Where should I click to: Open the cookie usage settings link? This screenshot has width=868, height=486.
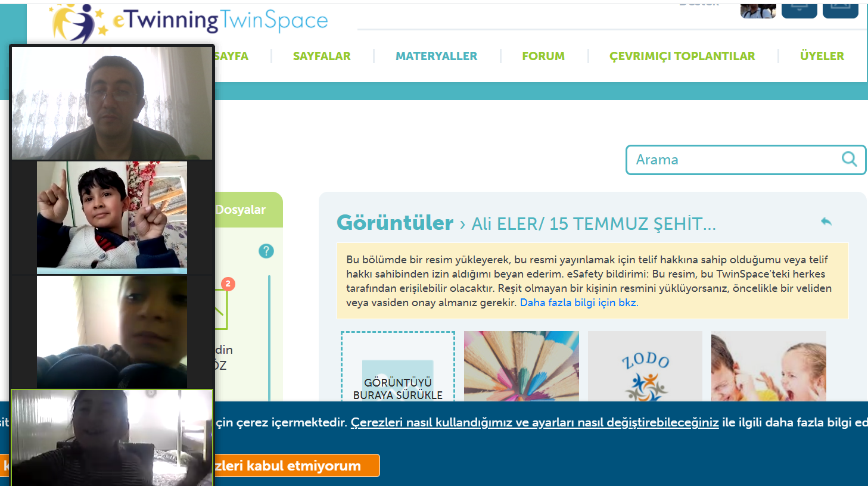pos(534,422)
